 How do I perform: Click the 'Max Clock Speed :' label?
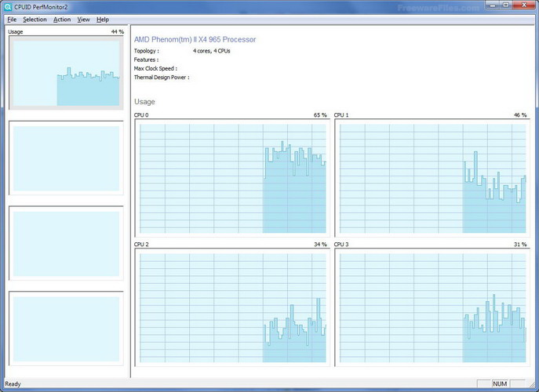click(x=155, y=68)
